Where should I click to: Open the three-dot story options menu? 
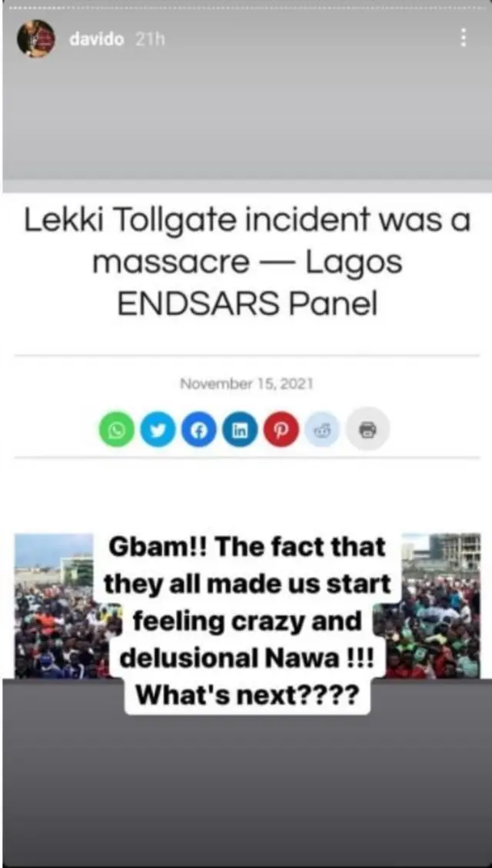[463, 38]
